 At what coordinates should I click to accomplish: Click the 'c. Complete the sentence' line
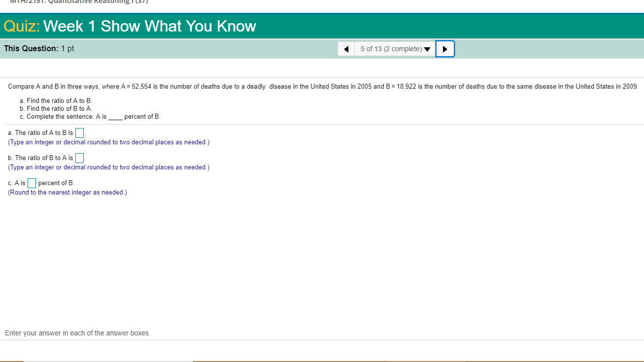tap(90, 117)
